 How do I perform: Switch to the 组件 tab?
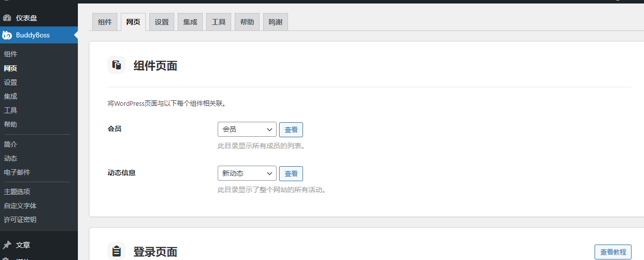click(x=105, y=22)
